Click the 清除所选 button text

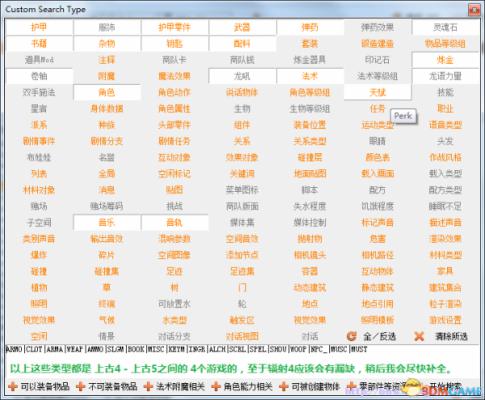[x=451, y=336]
